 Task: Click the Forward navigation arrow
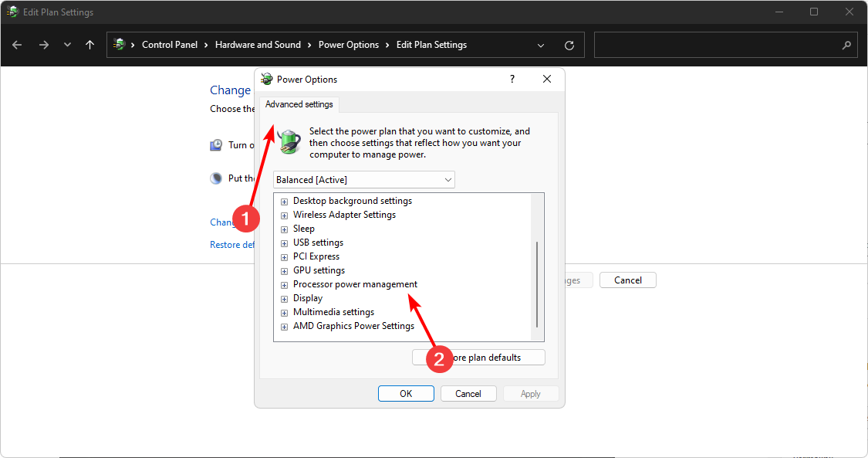(x=44, y=45)
